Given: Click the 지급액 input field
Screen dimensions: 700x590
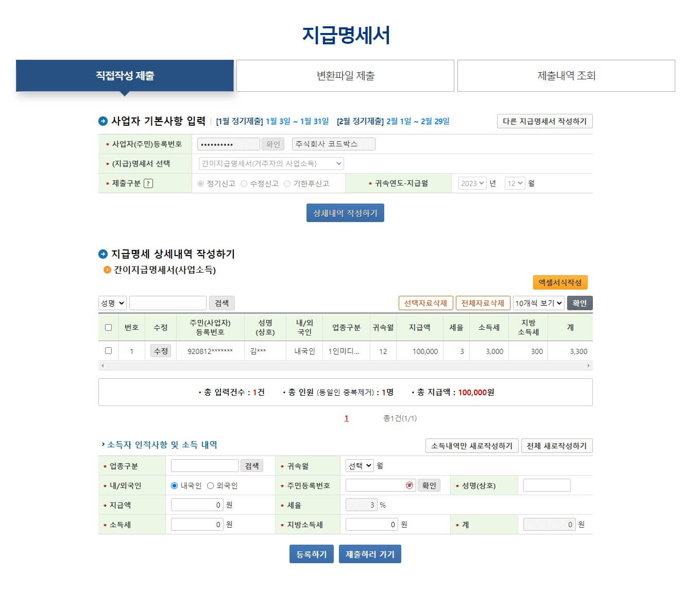Looking at the screenshot, I should coord(196,504).
